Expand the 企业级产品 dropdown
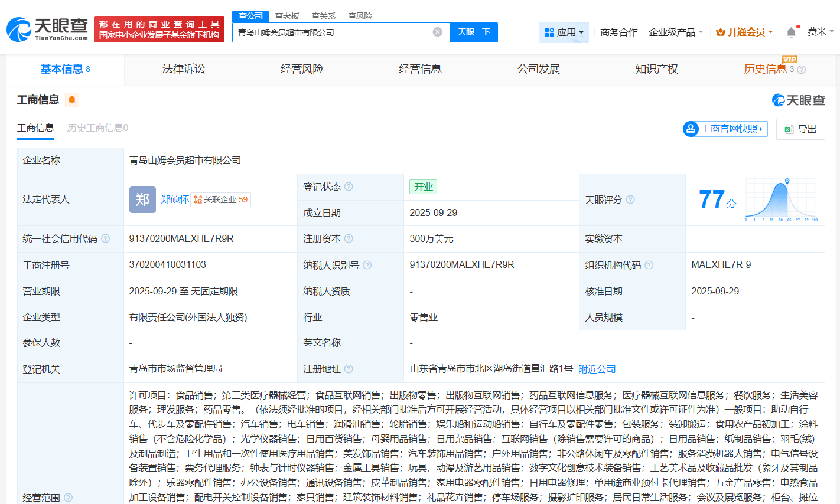The height and width of the screenshot is (504, 840). click(676, 32)
